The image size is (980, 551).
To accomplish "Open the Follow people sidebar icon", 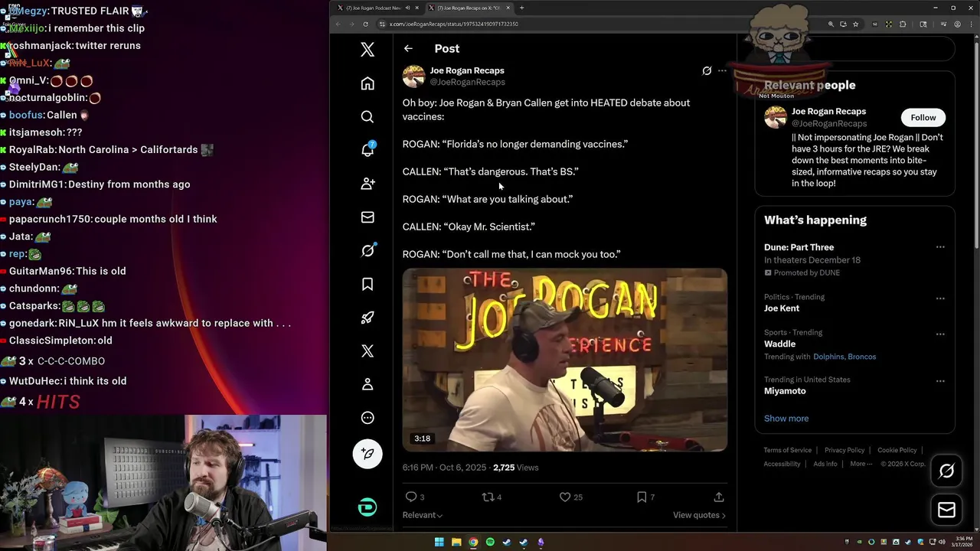I will 367,184.
